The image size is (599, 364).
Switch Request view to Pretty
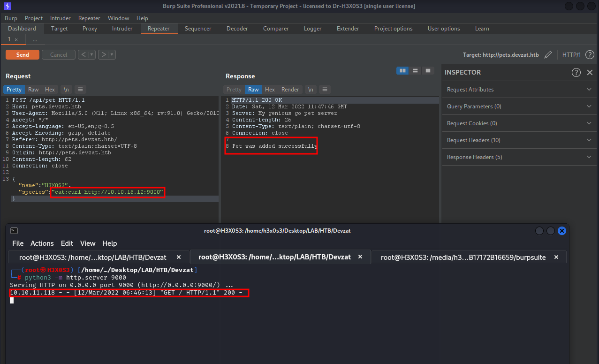(x=14, y=89)
